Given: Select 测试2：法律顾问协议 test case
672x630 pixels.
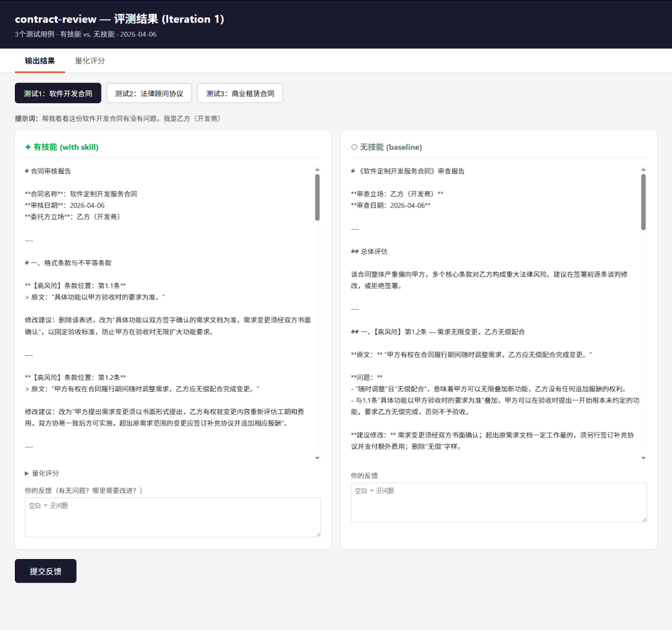Looking at the screenshot, I should tap(149, 93).
